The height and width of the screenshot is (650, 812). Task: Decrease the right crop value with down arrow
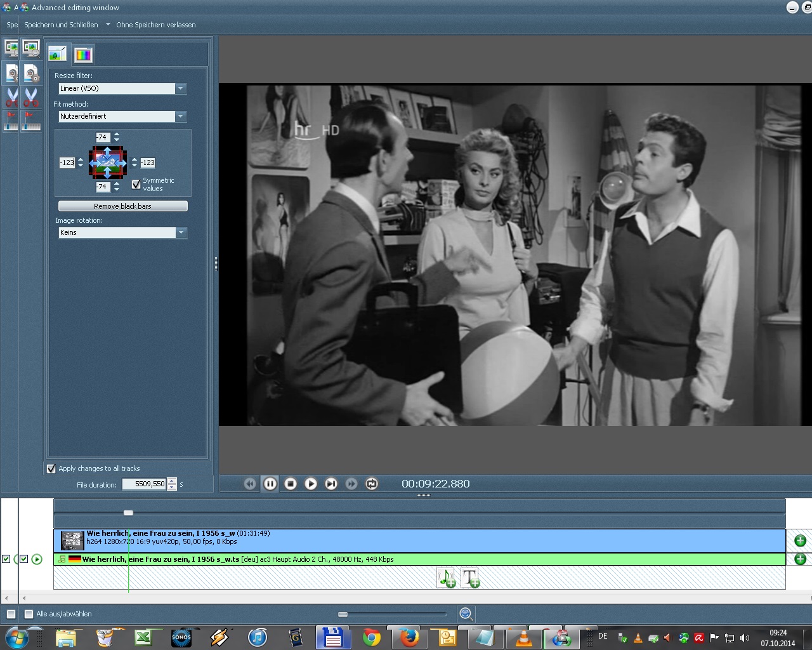(134, 165)
